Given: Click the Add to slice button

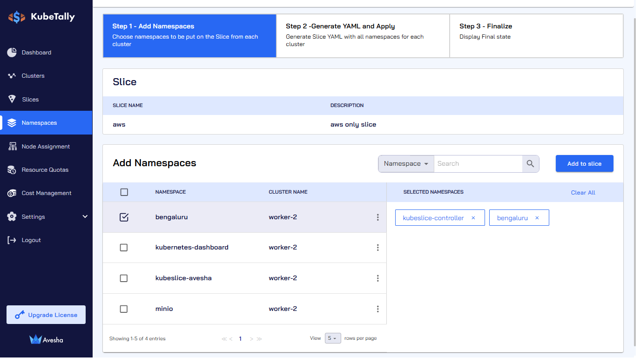Looking at the screenshot, I should coord(585,164).
